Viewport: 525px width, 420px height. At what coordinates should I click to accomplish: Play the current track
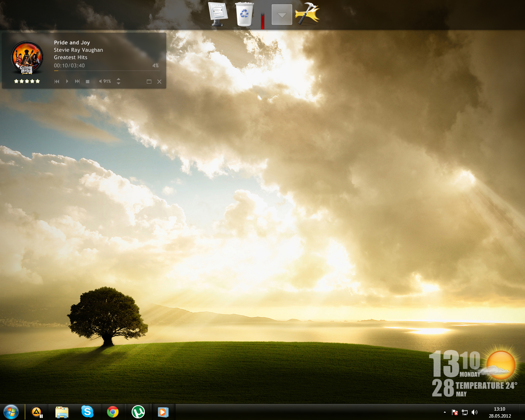67,82
